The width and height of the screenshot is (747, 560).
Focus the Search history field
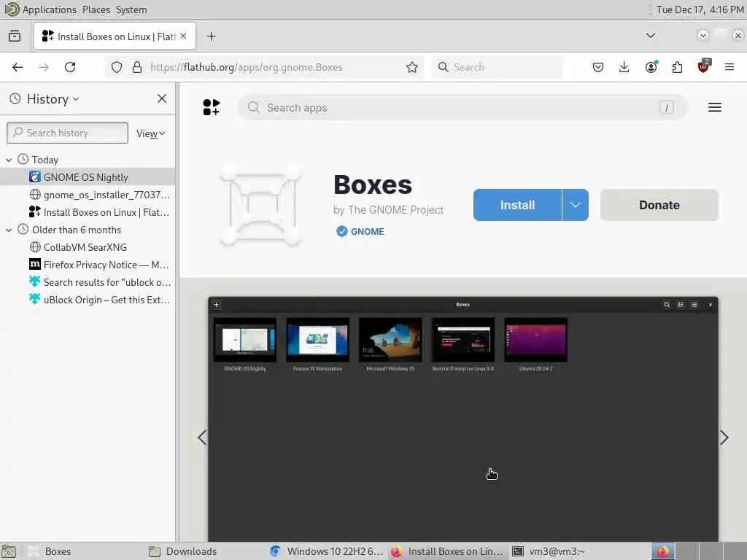pos(67,133)
